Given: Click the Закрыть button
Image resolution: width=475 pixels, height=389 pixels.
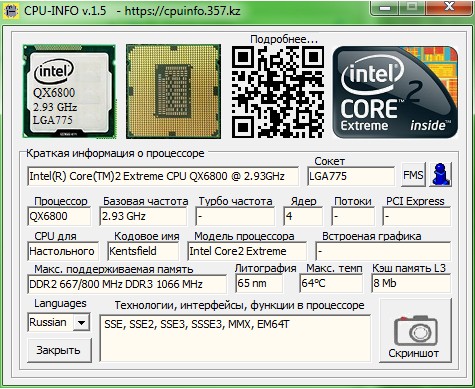Looking at the screenshot, I should (x=59, y=350).
